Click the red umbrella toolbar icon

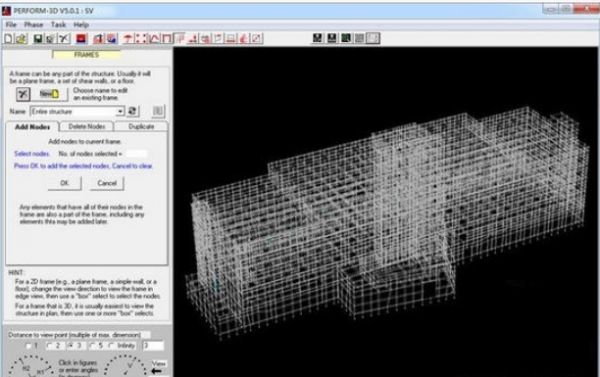[128, 38]
